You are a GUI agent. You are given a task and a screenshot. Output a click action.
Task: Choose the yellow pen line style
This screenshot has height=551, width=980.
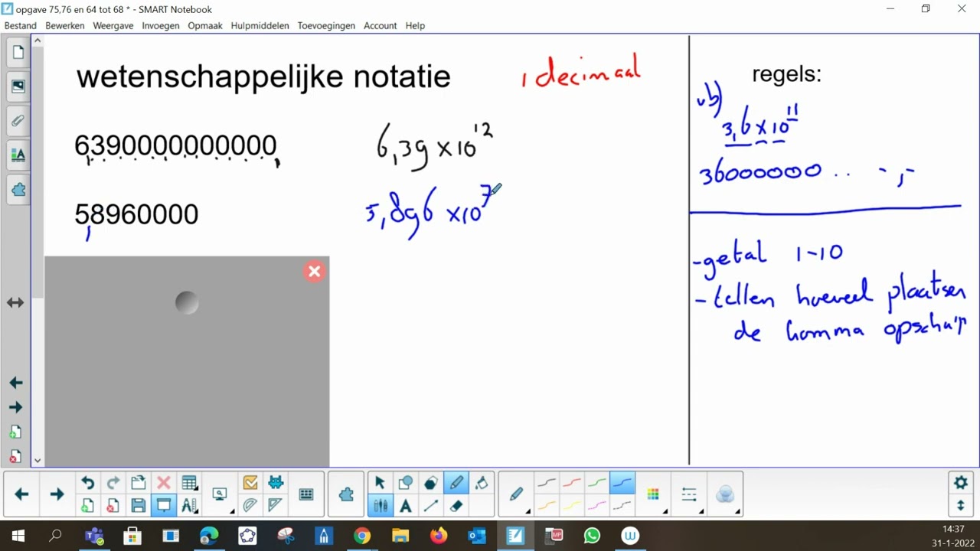(572, 506)
